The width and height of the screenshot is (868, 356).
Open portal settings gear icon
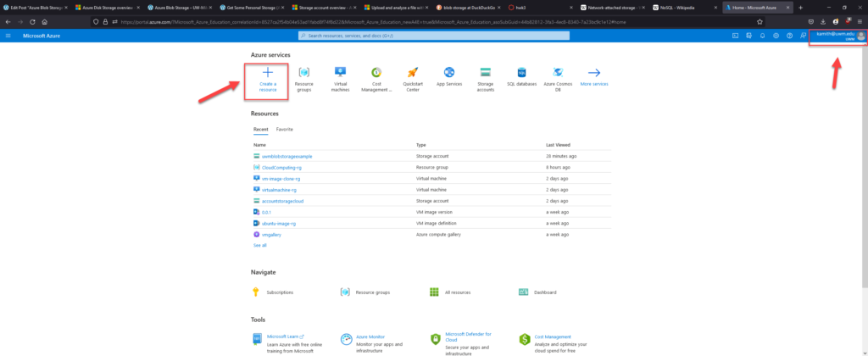click(x=776, y=36)
